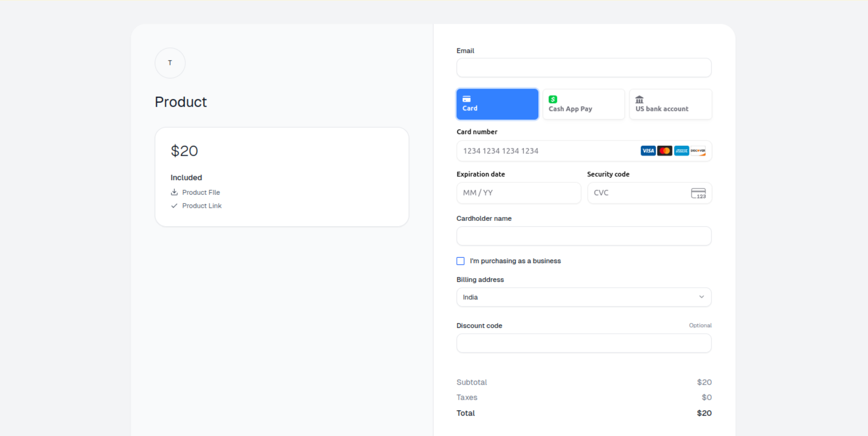The height and width of the screenshot is (436, 868).
Task: Click the Visa card logo icon
Action: tap(648, 151)
